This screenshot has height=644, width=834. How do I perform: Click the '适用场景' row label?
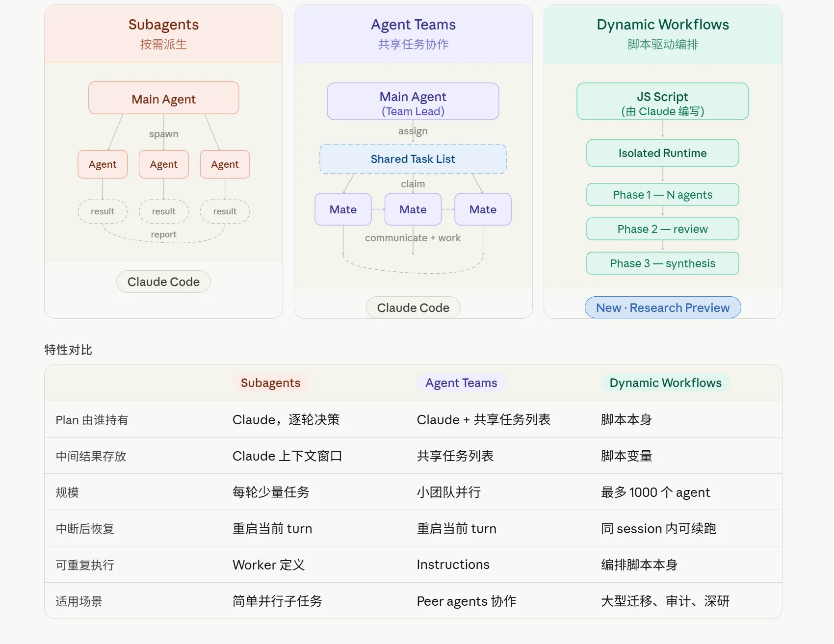pos(79,601)
